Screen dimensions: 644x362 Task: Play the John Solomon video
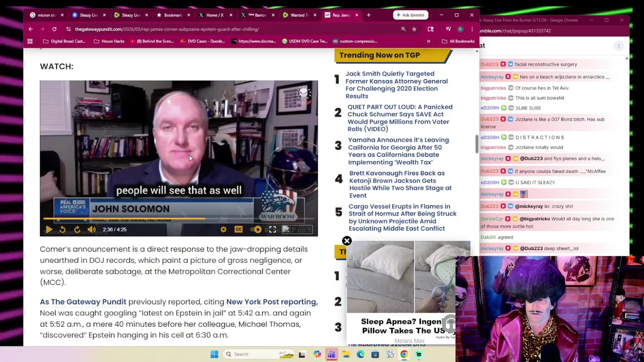[x=49, y=229]
